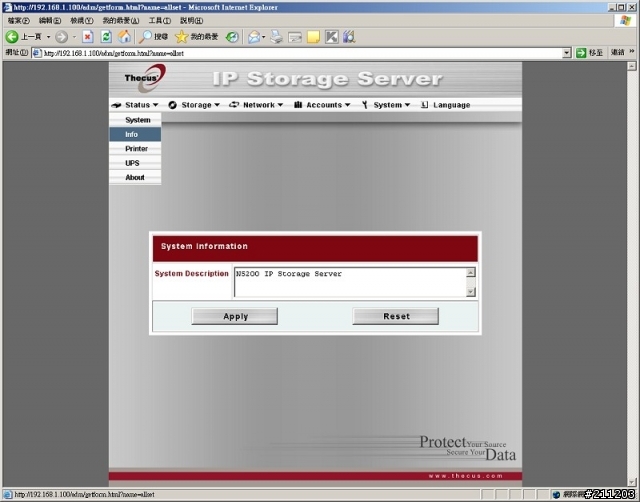Viewport: 640px width, 502px height.
Task: Click the System Description label
Action: pyautogui.click(x=191, y=273)
